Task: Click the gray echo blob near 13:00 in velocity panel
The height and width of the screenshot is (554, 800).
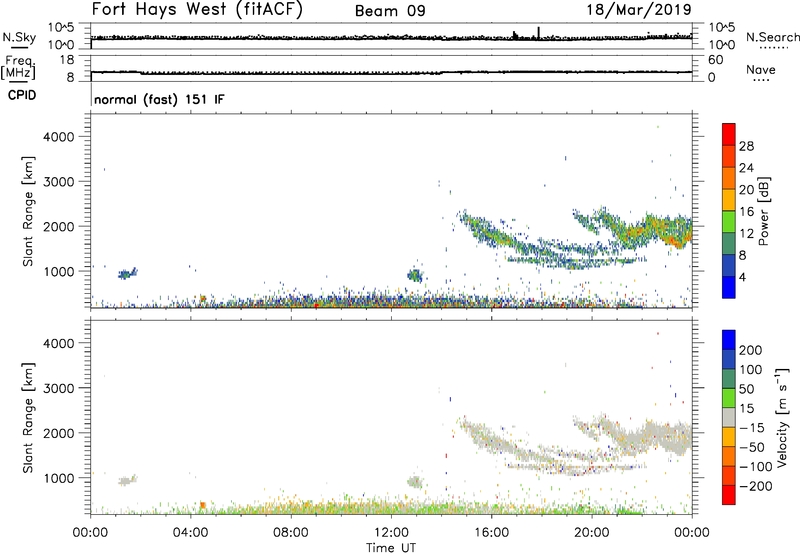Action: [x=415, y=482]
